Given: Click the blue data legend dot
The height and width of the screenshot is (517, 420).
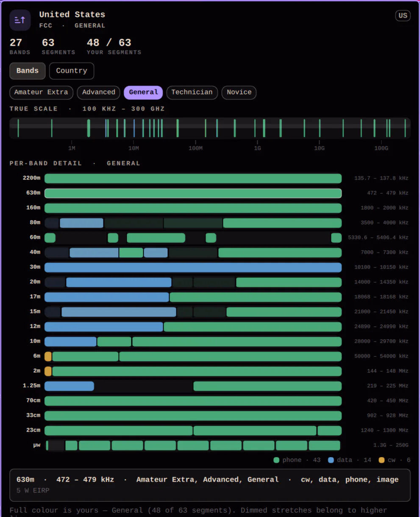Looking at the screenshot, I should click(331, 460).
